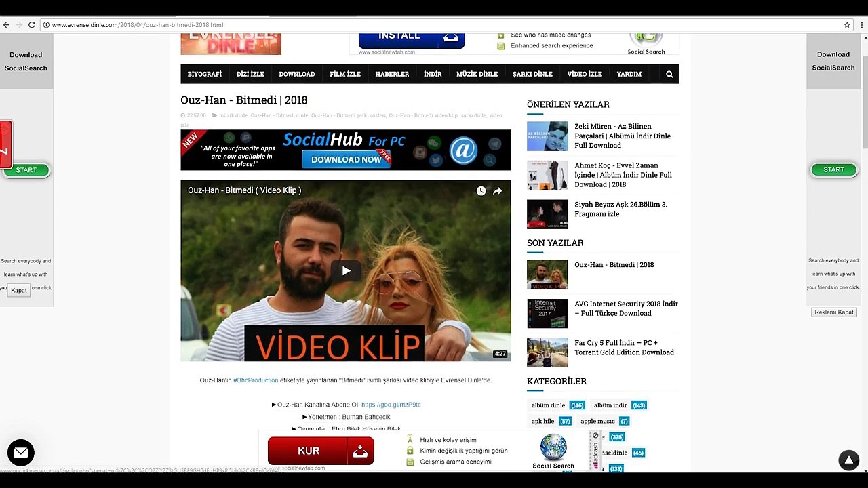This screenshot has width=868, height=488.
Task: Open the video title link Ouz-Han - Bitmedi ( Video Klip )
Action: [x=245, y=190]
